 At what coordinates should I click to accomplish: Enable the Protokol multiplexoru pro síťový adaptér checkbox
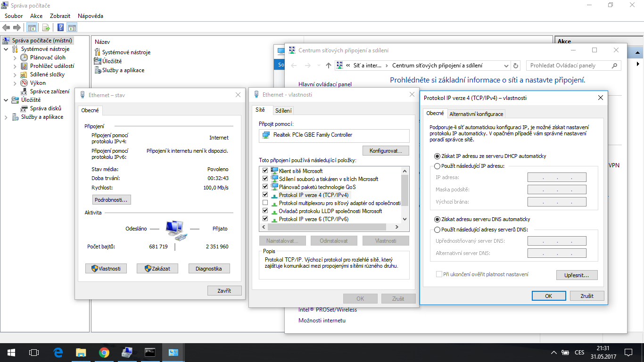pyautogui.click(x=265, y=203)
